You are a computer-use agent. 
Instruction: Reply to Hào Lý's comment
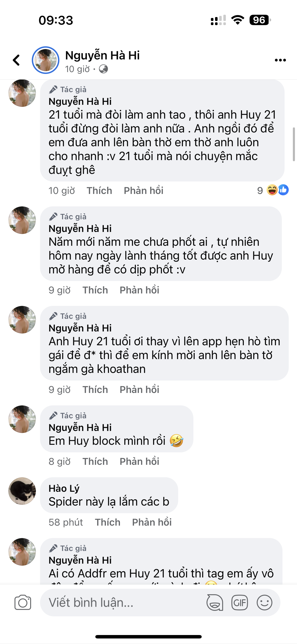152,522
